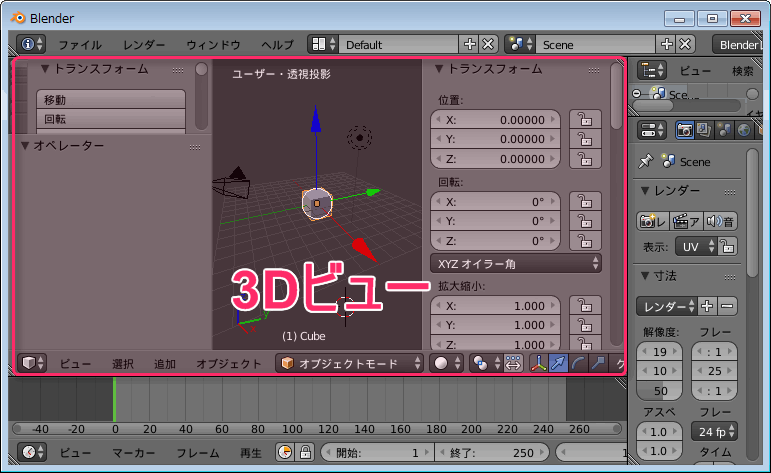The height and width of the screenshot is (473, 771).
Task: Lock the position Y value
Action: coord(585,139)
